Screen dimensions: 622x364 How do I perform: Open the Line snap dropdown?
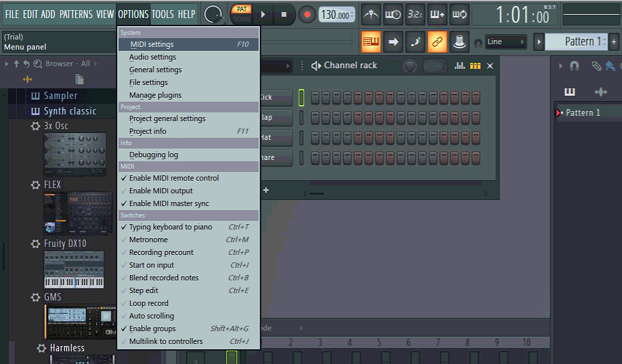click(506, 41)
